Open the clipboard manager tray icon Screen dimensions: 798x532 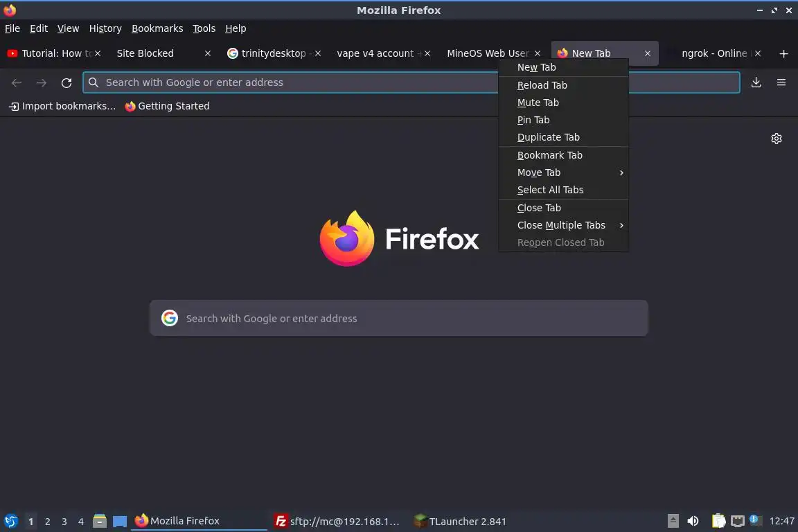pos(718,521)
